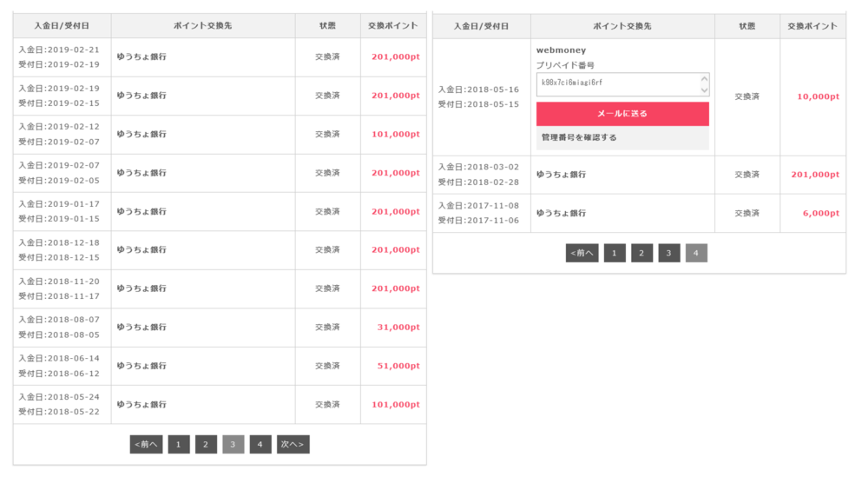Click the 10,000pt exchange points value
This screenshot has width=868, height=477.
click(819, 96)
